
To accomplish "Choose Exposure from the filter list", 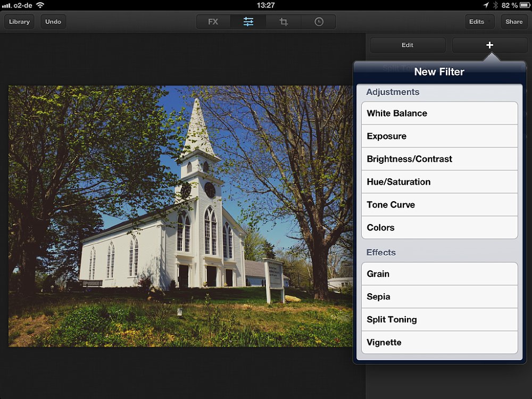I will coord(439,136).
